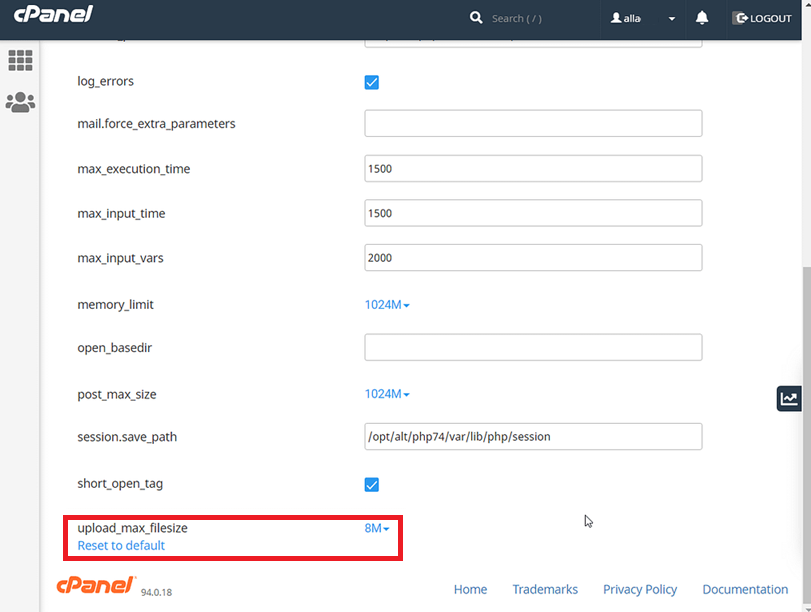Open the memory_limit dropdown

pyautogui.click(x=387, y=304)
